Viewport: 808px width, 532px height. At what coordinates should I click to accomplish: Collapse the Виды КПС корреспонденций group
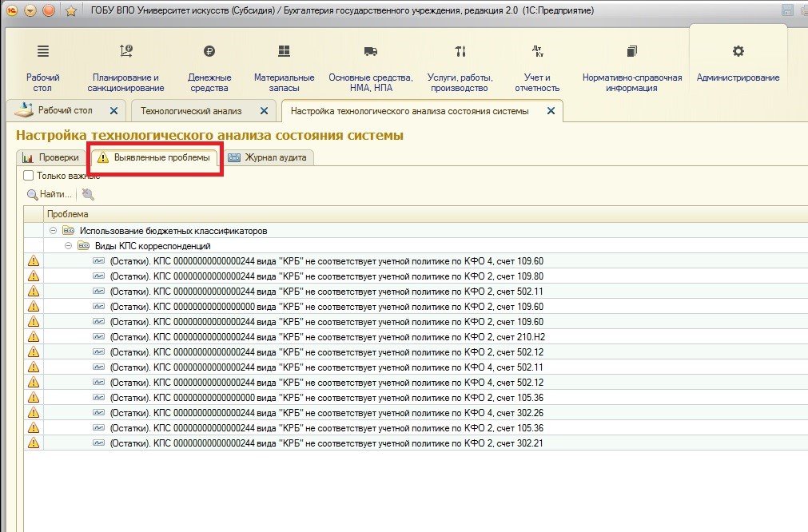[69, 246]
